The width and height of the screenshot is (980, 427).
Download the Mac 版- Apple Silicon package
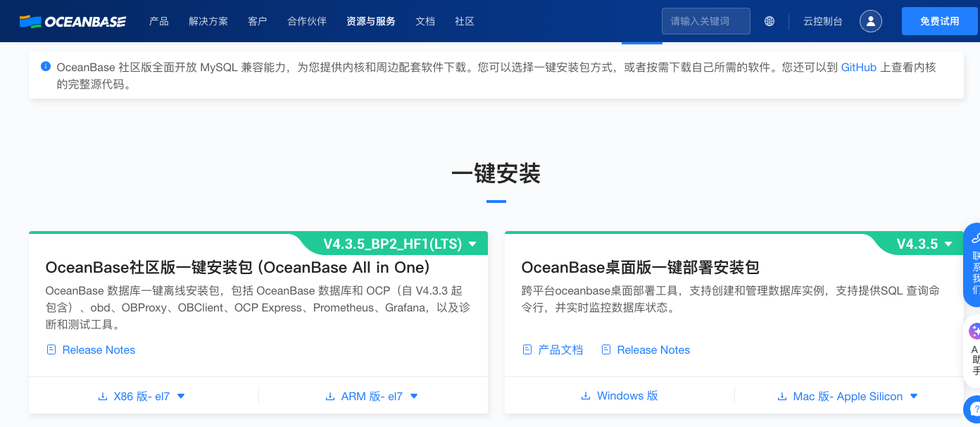click(x=848, y=397)
